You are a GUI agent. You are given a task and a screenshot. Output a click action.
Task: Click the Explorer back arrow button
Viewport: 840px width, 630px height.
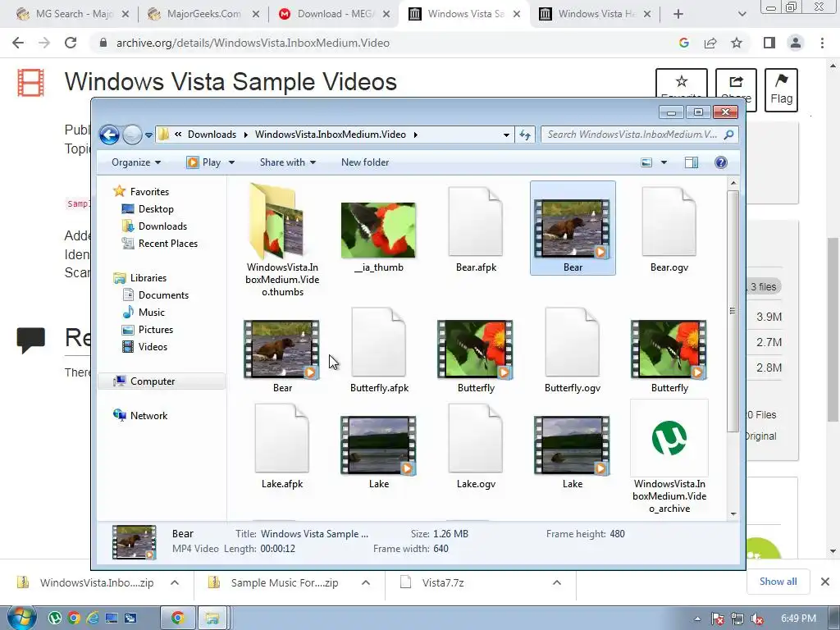109,135
